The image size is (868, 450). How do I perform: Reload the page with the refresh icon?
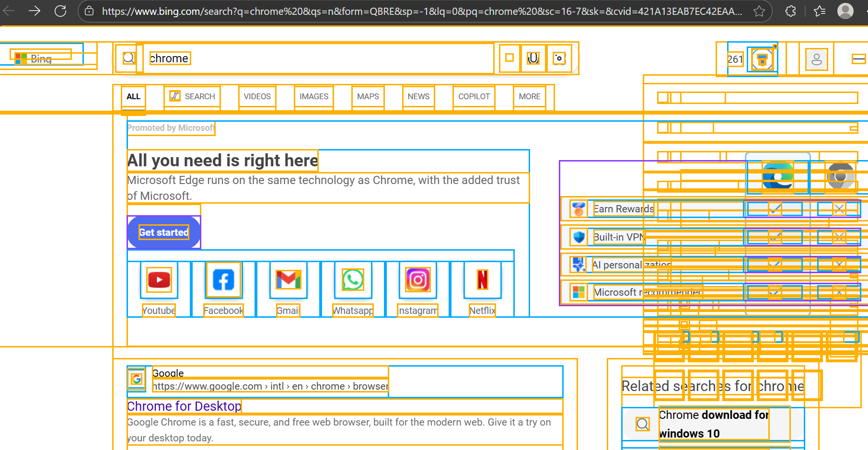60,11
